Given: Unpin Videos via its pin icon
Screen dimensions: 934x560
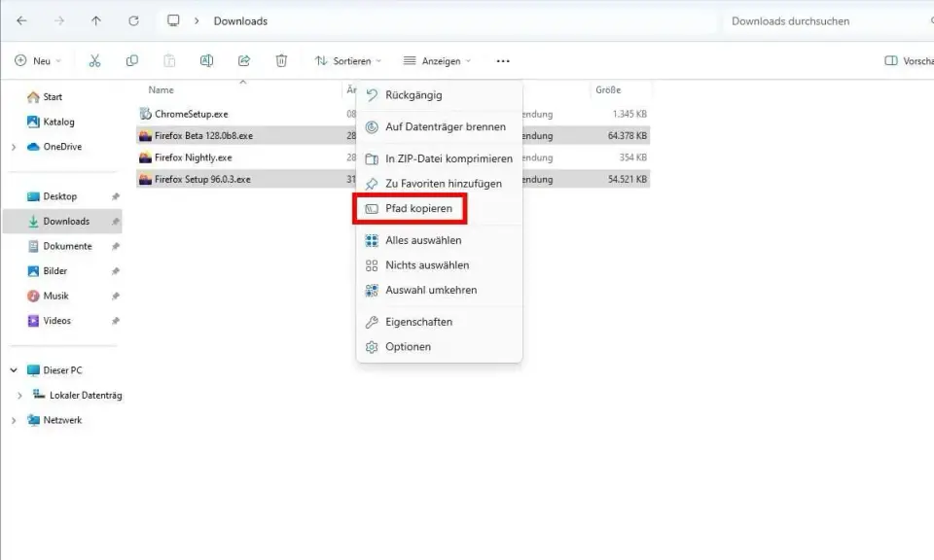Looking at the screenshot, I should click(x=116, y=321).
